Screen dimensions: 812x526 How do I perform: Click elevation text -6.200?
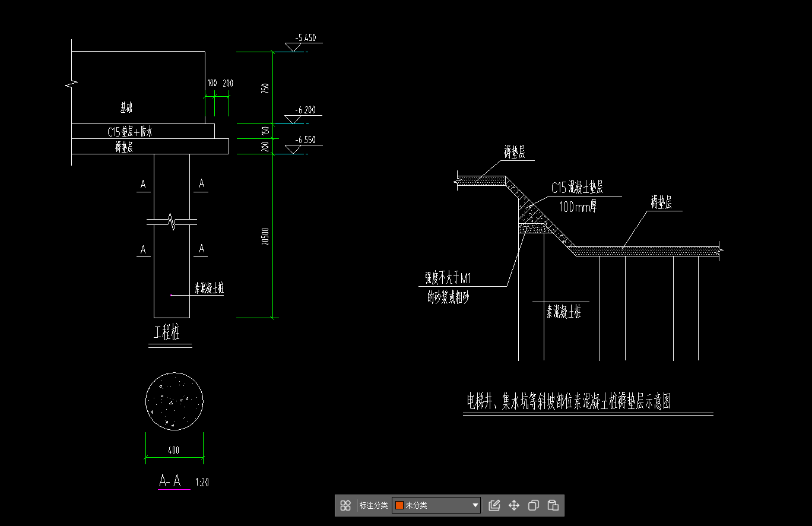pyautogui.click(x=305, y=110)
